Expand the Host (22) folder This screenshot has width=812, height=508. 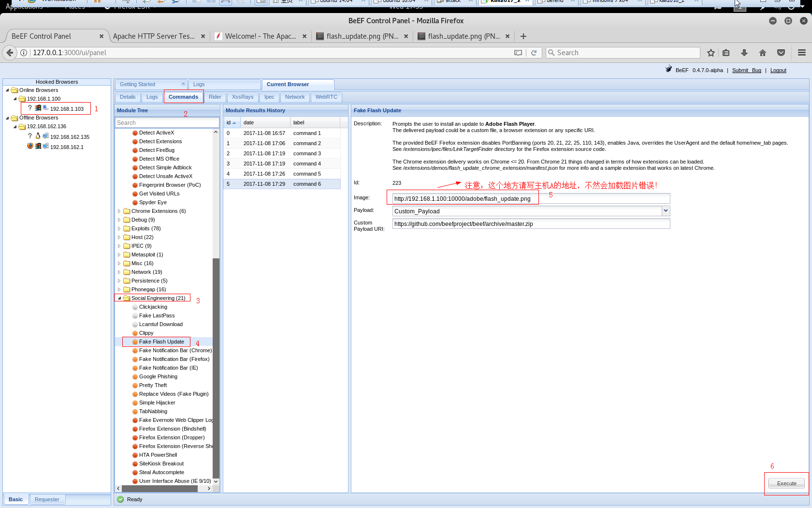click(119, 237)
